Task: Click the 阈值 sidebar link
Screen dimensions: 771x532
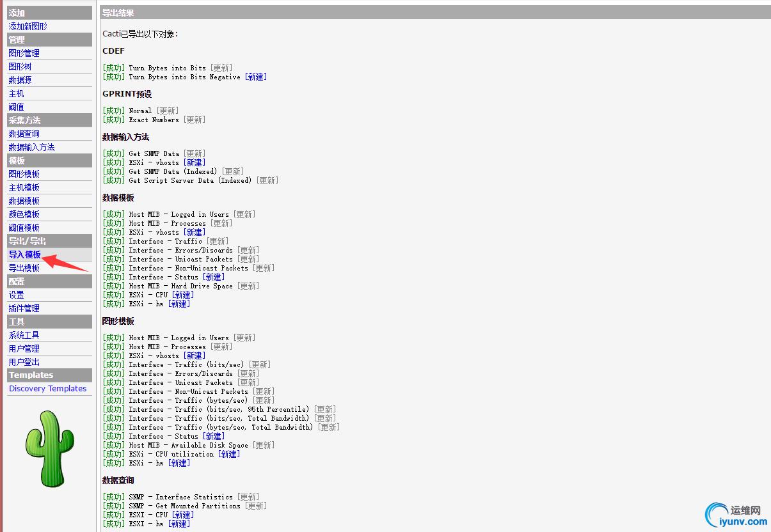Action: (x=16, y=107)
